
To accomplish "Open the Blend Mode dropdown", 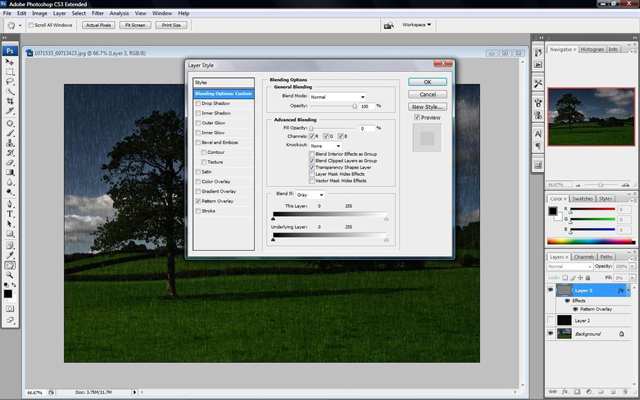I will click(x=337, y=96).
